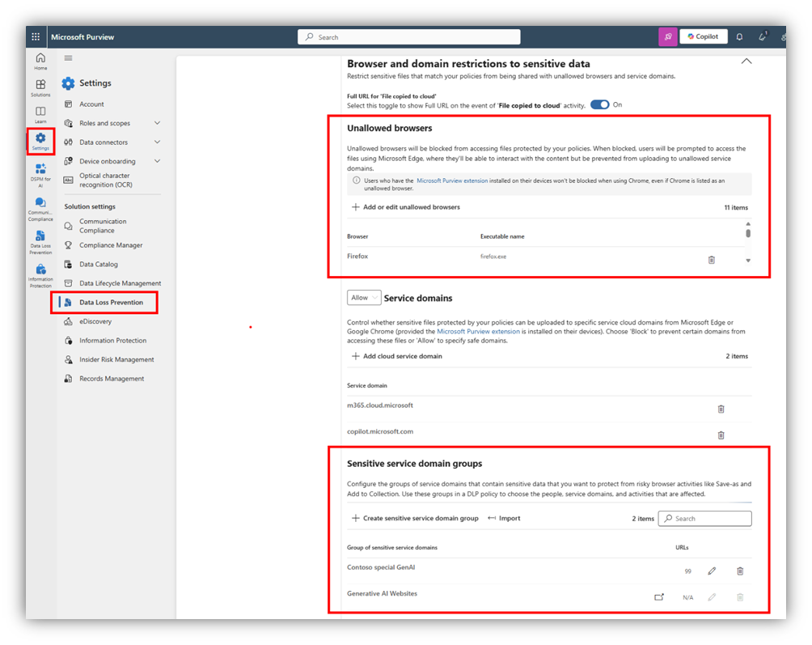Viewport: 812px width, 645px height.
Task: Turn off the Full URL toggle
Action: pos(599,104)
